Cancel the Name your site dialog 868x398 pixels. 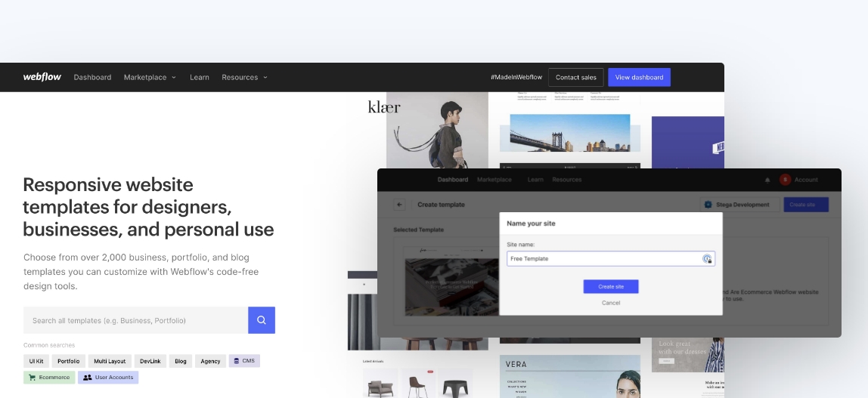coord(611,303)
